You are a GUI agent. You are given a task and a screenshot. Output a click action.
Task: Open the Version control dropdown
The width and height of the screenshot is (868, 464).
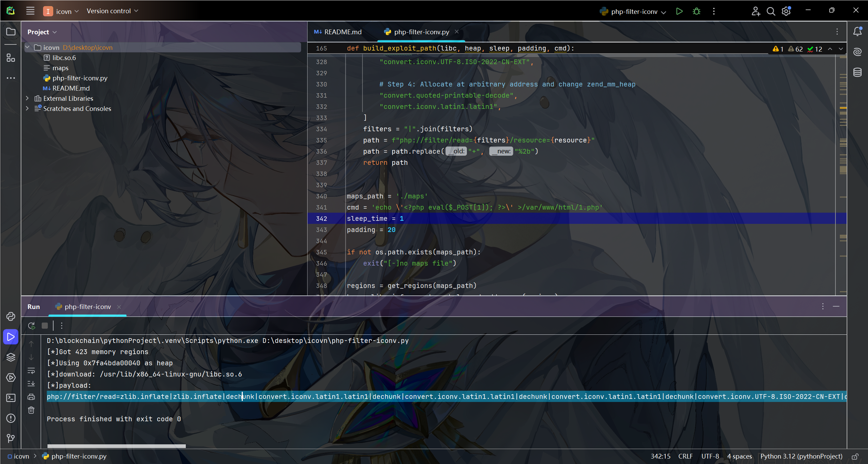pyautogui.click(x=112, y=11)
